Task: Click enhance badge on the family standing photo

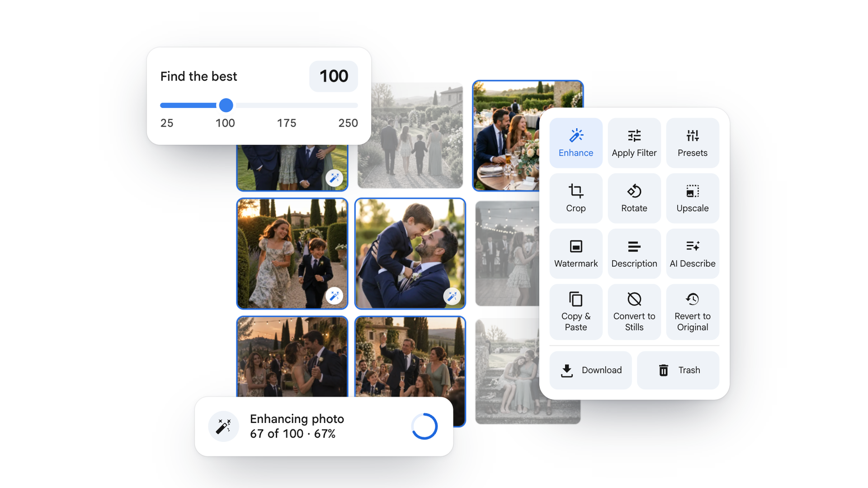Action: 335,178
